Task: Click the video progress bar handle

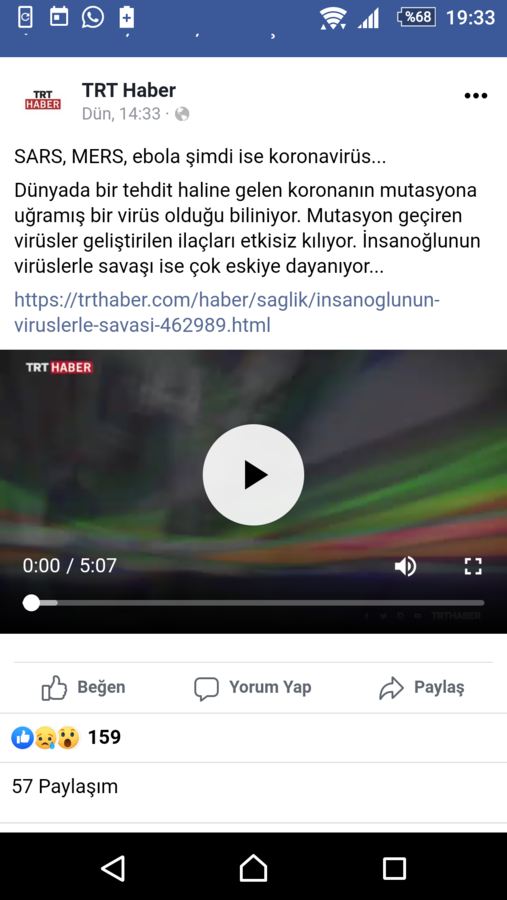Action: [x=31, y=603]
